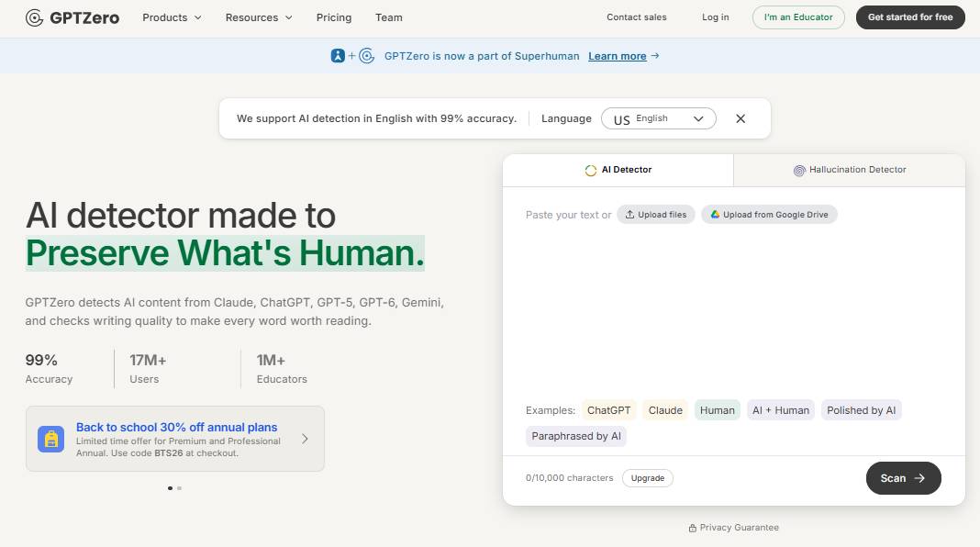Click the chevron arrow on Back to school card
This screenshot has width=980, height=547.
[x=305, y=439]
